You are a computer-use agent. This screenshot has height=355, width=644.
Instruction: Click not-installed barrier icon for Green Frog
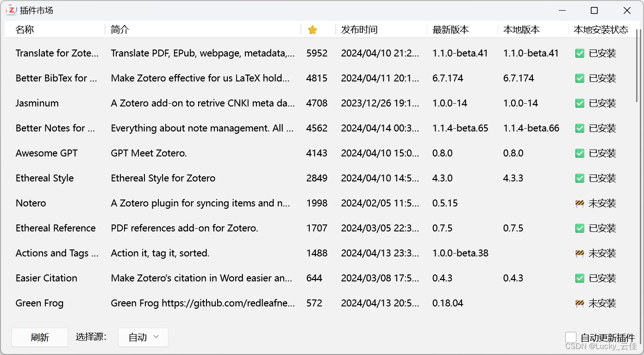(x=580, y=303)
